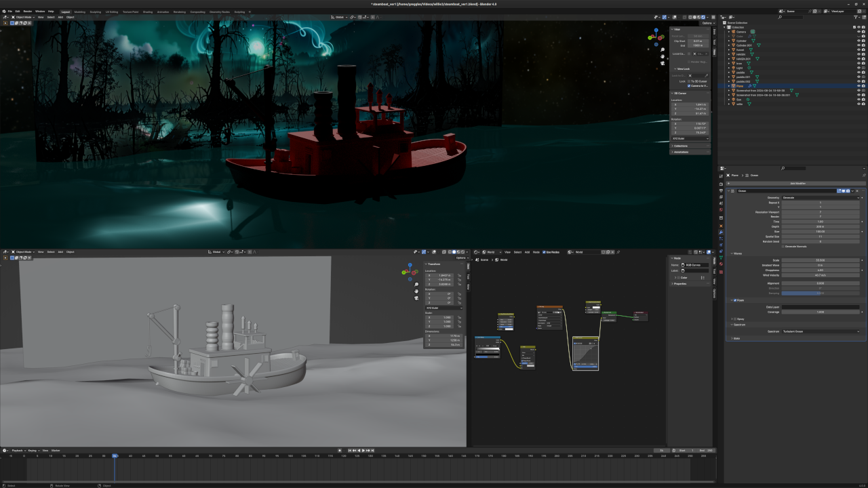Open the Node menu in the shader editor
The height and width of the screenshot is (488, 868).
coord(536,251)
